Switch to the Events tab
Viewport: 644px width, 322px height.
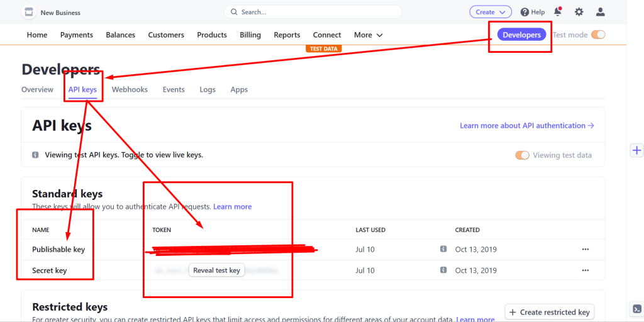[174, 89]
